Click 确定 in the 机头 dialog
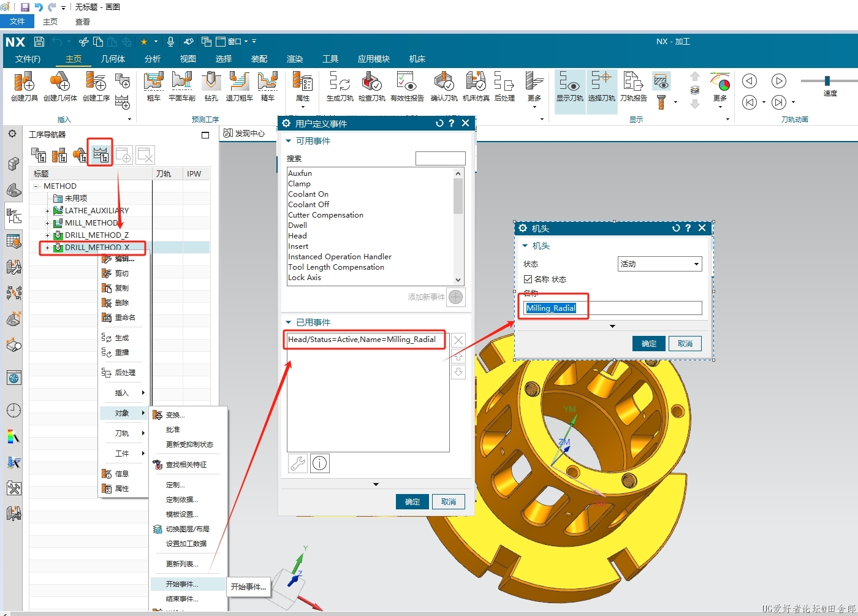The image size is (858, 616). click(648, 344)
